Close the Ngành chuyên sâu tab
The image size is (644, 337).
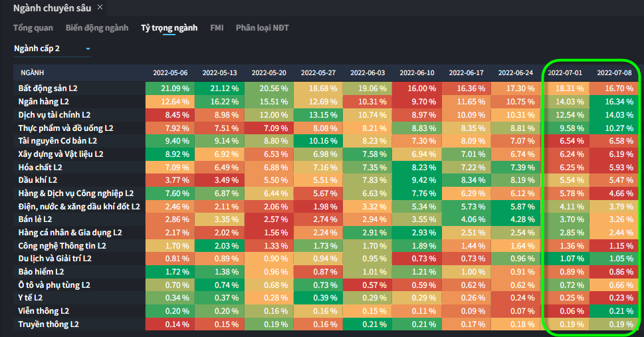pyautogui.click(x=100, y=7)
